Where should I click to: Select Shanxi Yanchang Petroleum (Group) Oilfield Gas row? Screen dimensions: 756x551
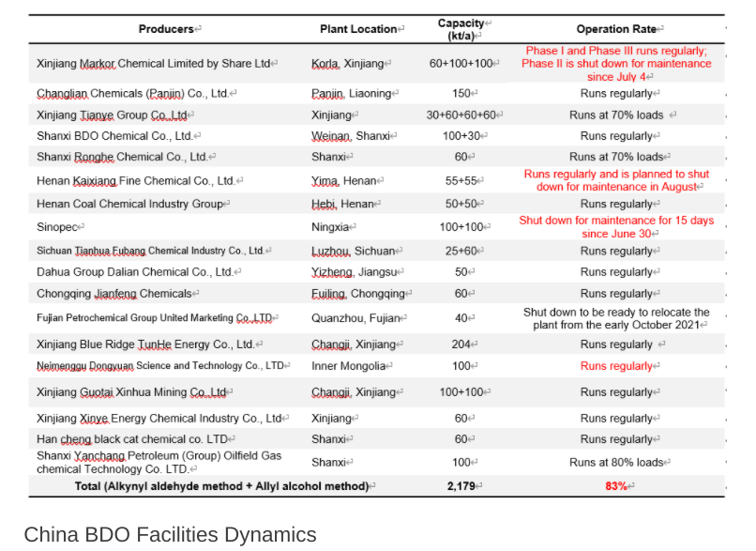click(x=159, y=463)
